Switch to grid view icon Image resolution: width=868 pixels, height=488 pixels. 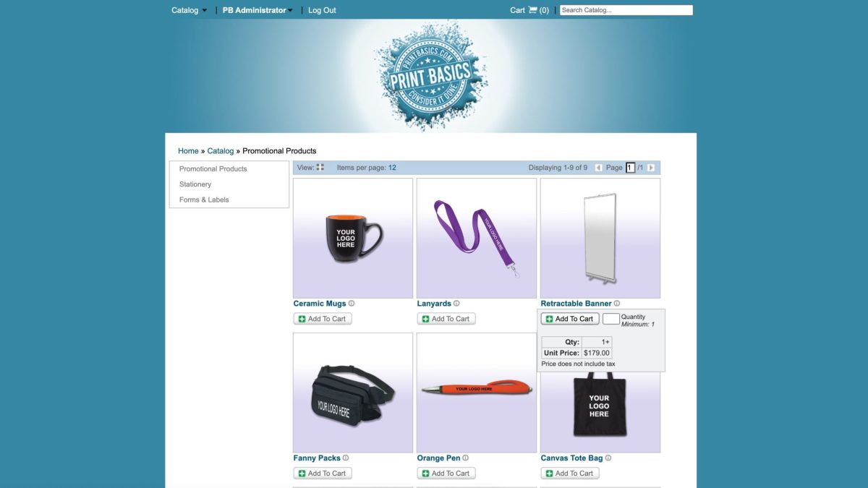tap(320, 168)
